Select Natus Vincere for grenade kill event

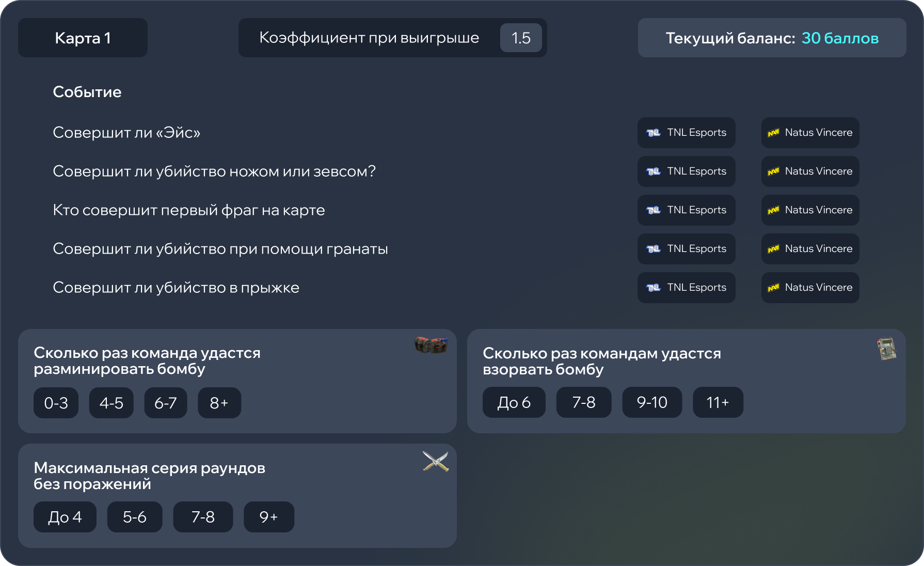(x=809, y=248)
